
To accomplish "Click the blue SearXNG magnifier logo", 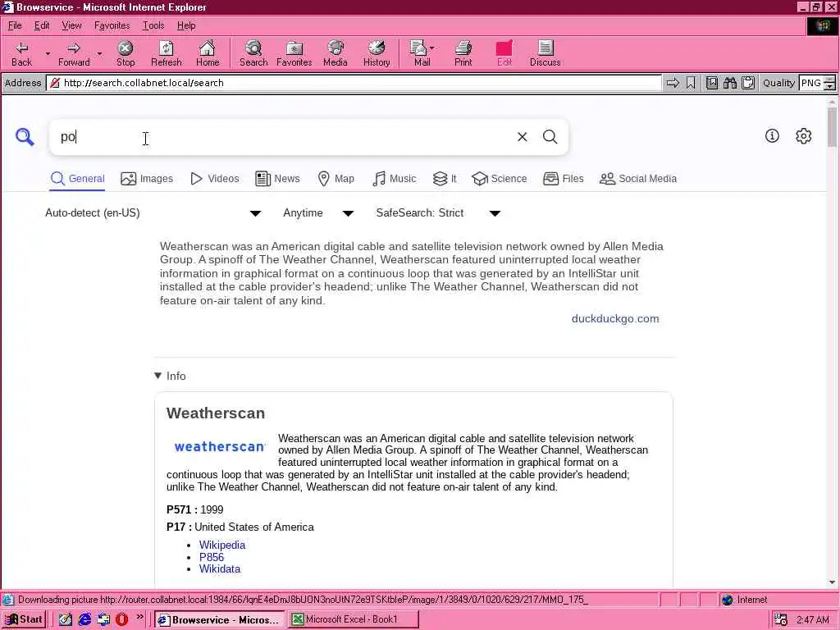I will tap(25, 137).
